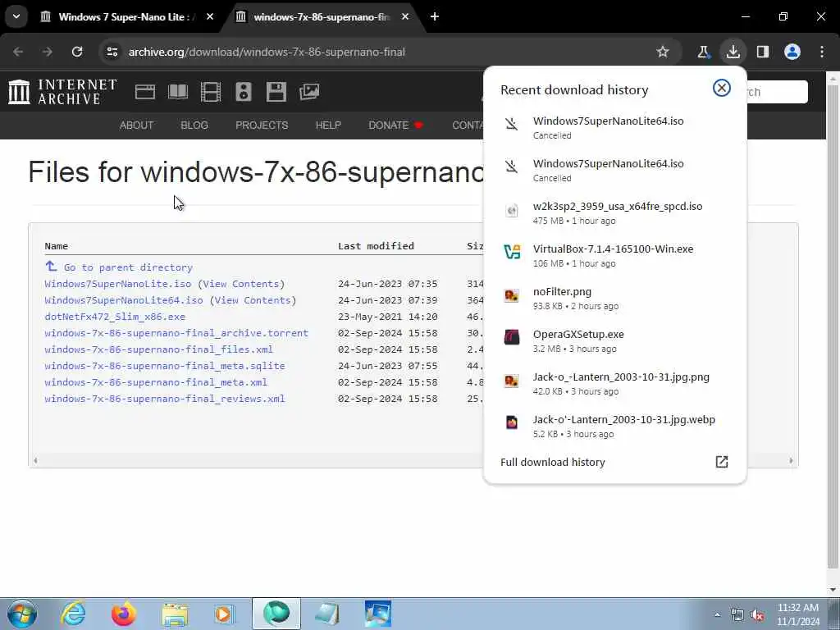Click the Last modified column header
The width and height of the screenshot is (840, 630).
coord(376,246)
